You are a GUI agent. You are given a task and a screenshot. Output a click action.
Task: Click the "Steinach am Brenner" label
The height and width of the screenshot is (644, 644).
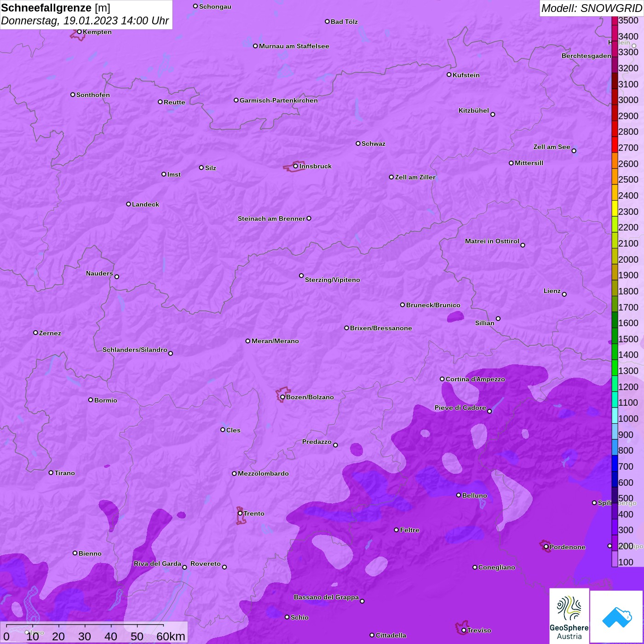(271, 218)
